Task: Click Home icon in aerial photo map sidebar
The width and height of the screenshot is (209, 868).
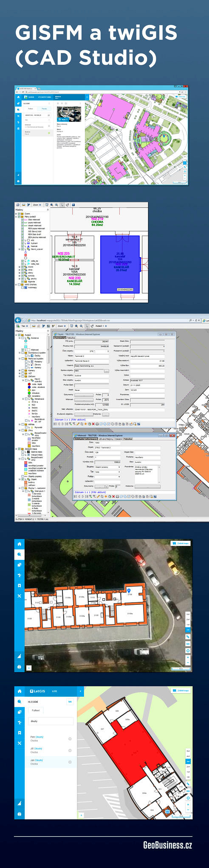Action: click(x=20, y=544)
